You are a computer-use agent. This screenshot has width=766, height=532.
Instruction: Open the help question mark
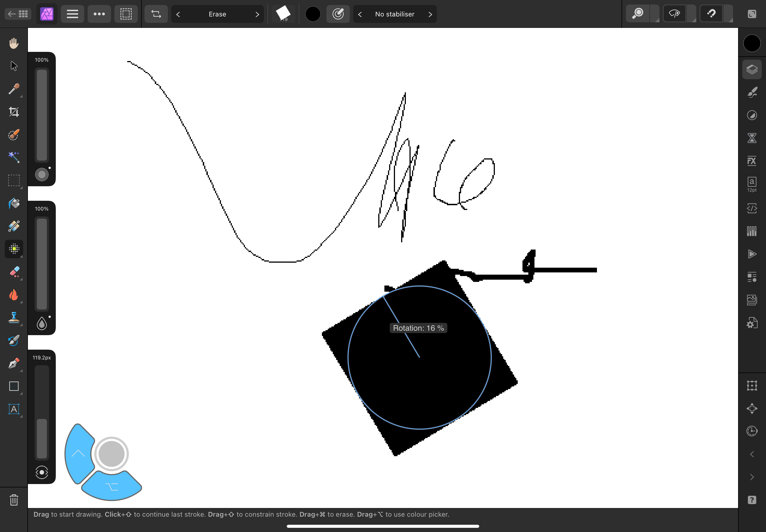click(752, 500)
